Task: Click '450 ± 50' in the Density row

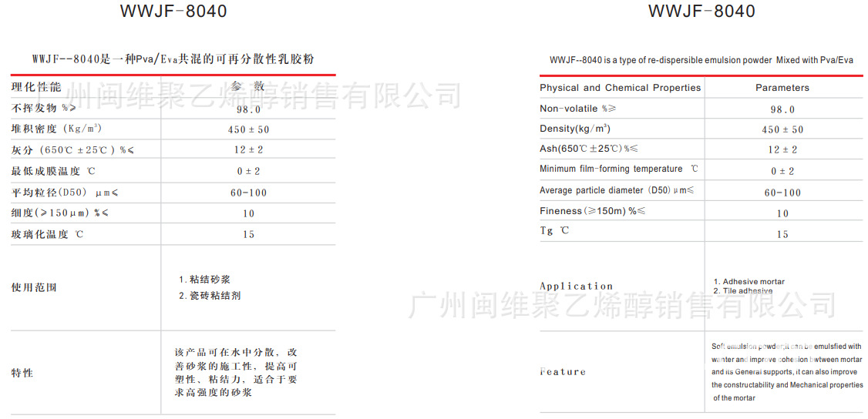Action: [x=782, y=130]
